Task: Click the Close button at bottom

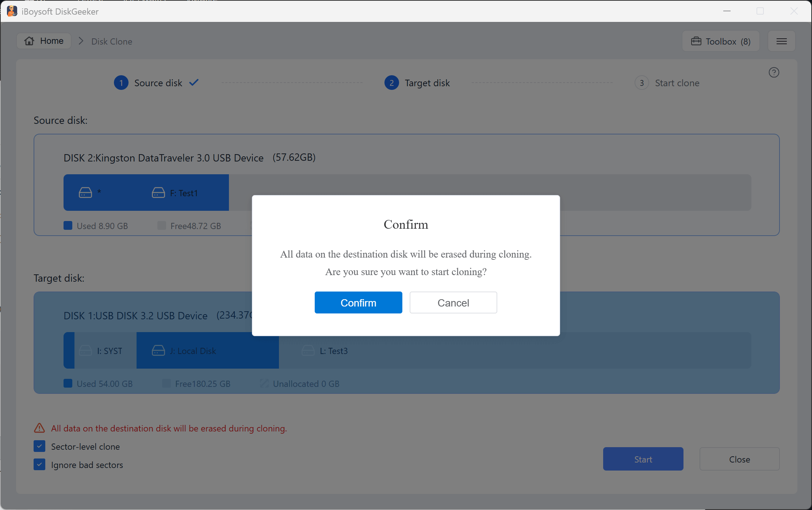Action: click(x=739, y=459)
